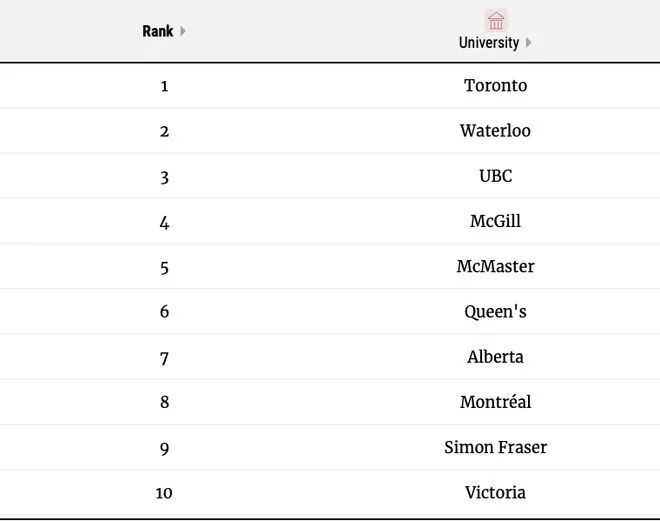Open the Victoria university entry
660x521 pixels.
(495, 492)
